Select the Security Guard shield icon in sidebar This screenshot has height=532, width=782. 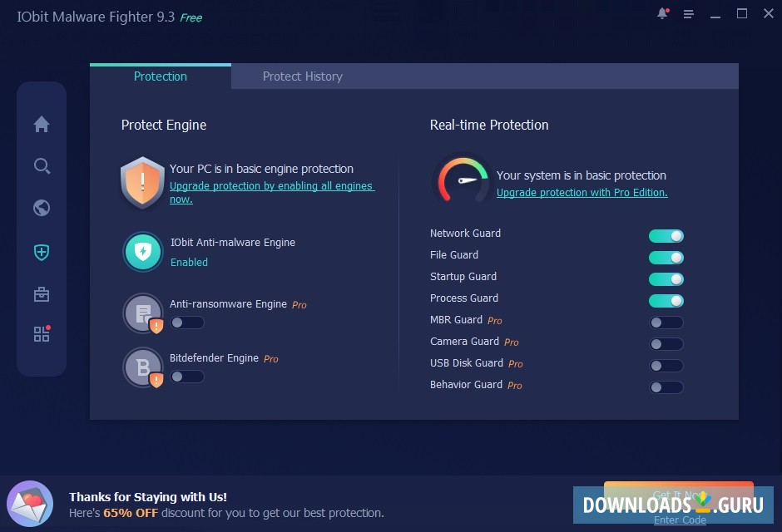(42, 252)
